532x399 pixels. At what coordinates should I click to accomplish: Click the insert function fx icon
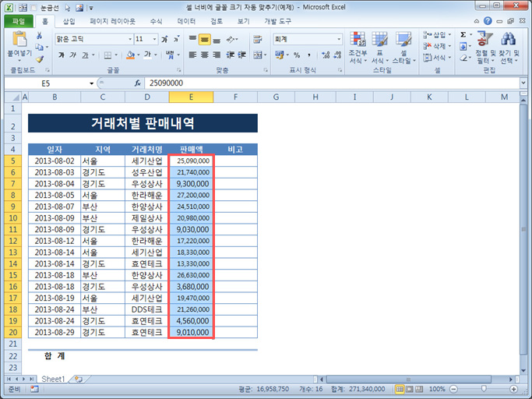137,83
